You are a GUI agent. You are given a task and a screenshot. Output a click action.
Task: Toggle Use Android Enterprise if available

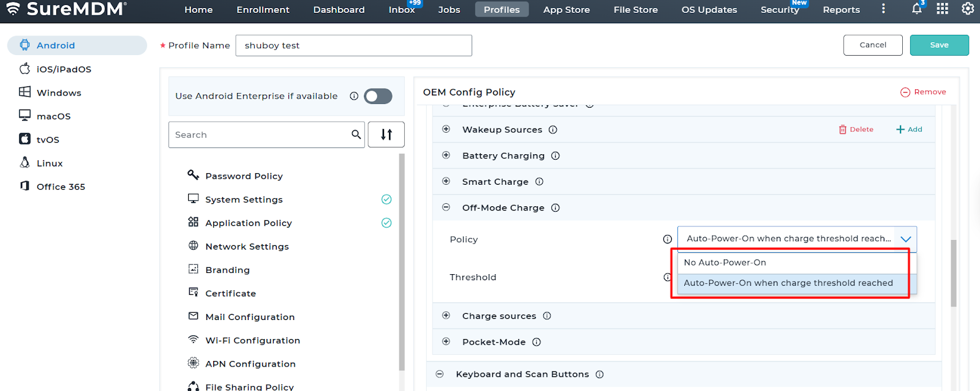[378, 96]
